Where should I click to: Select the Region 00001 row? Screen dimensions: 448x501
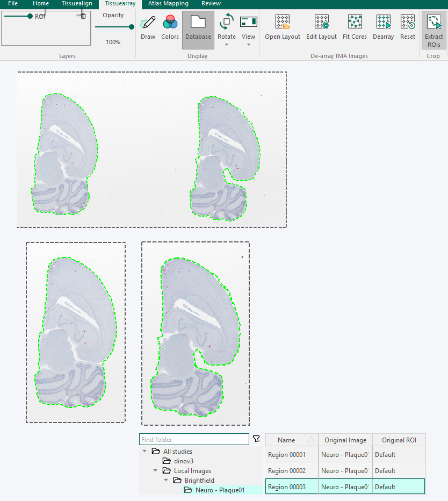345,454
